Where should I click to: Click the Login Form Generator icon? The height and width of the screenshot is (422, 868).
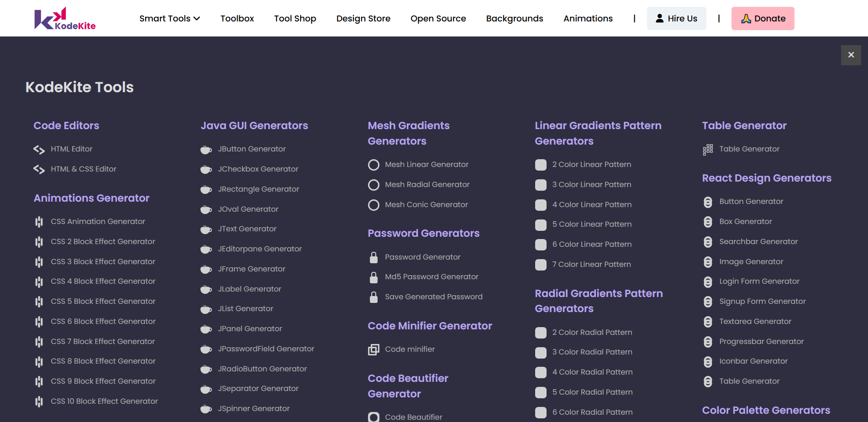click(708, 282)
